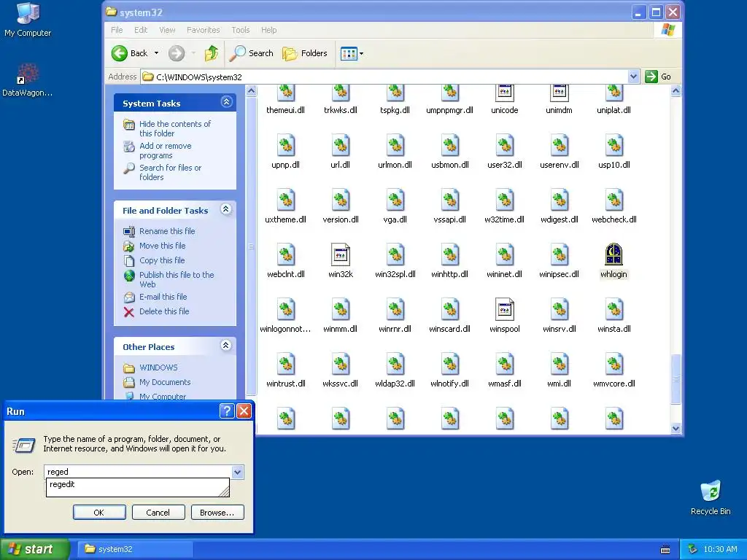Open My Computer desktop icon
This screenshot has height=560, width=747.
(x=28, y=20)
